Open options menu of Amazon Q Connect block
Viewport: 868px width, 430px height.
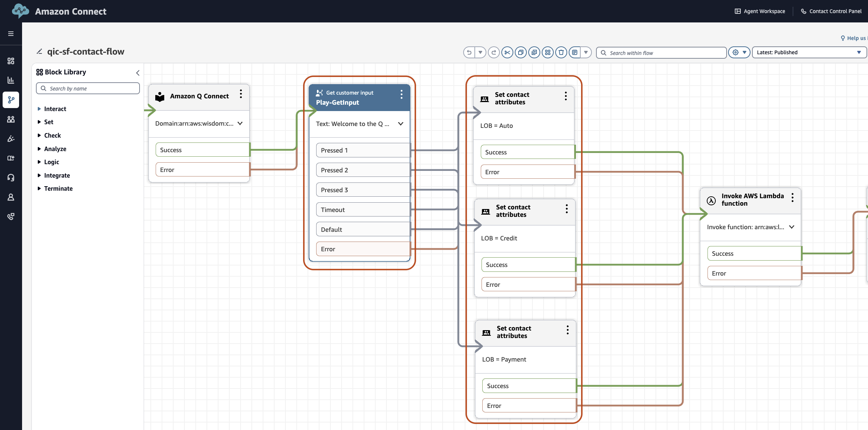point(241,94)
